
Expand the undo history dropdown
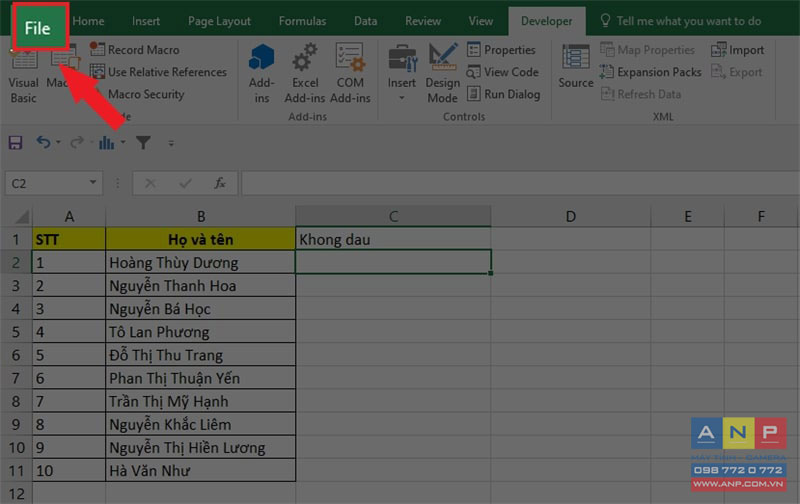point(59,142)
